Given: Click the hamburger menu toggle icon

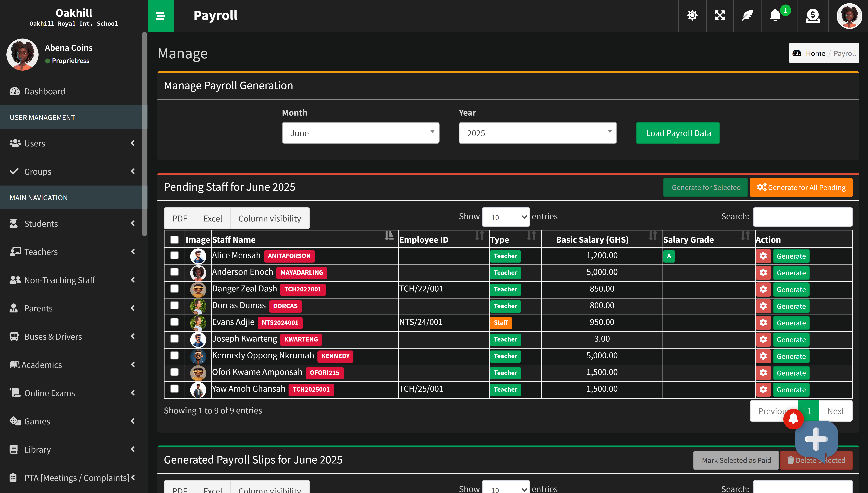Looking at the screenshot, I should pos(160,16).
